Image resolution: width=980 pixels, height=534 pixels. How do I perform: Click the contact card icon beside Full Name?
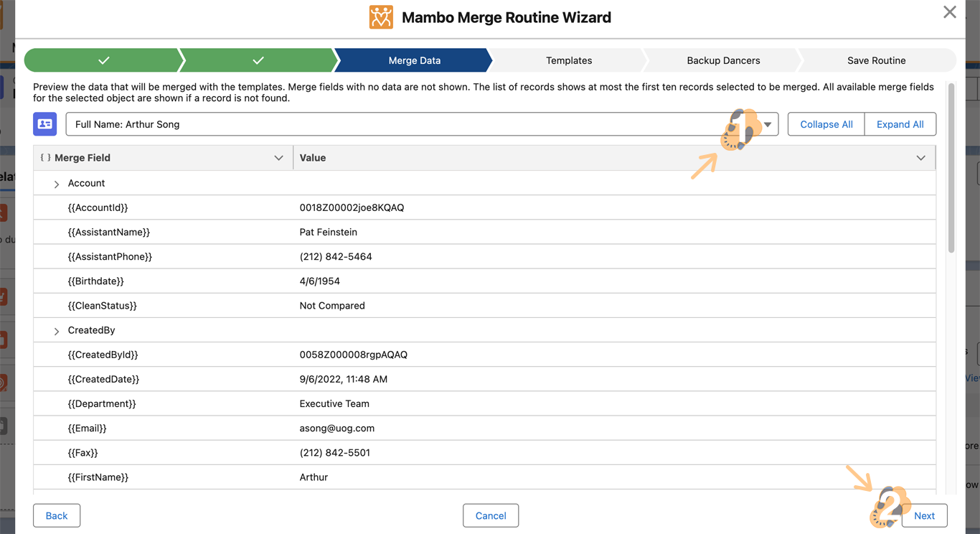44,124
